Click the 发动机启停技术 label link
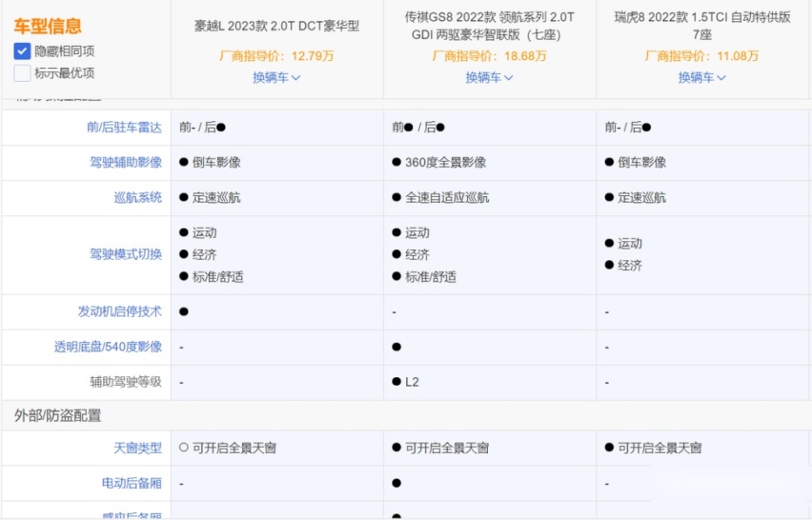 [120, 311]
